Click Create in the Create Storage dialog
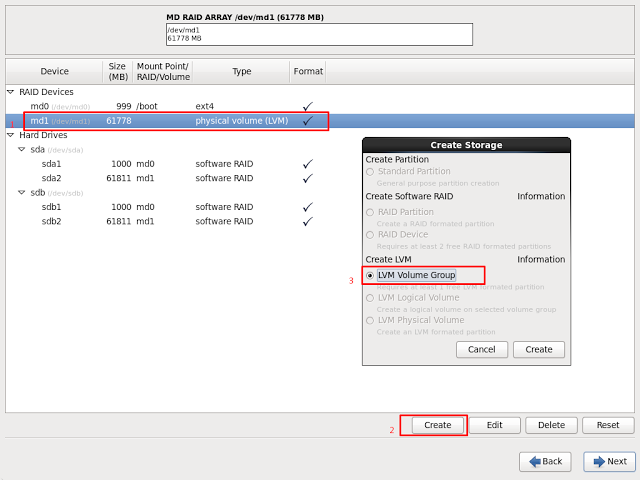Screen dimensions: 640x480 [539, 349]
